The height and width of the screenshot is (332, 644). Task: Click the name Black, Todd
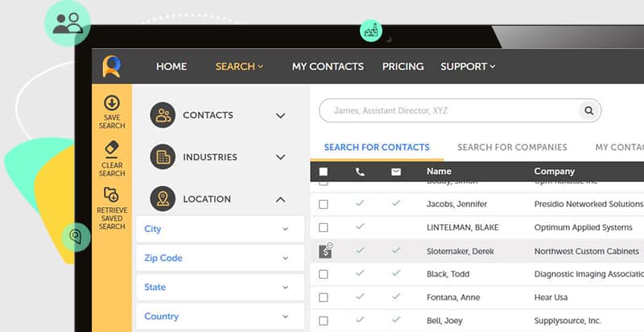pos(448,274)
